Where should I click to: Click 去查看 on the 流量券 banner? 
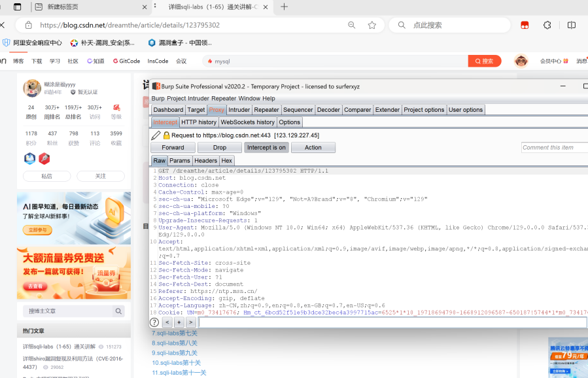[35, 286]
